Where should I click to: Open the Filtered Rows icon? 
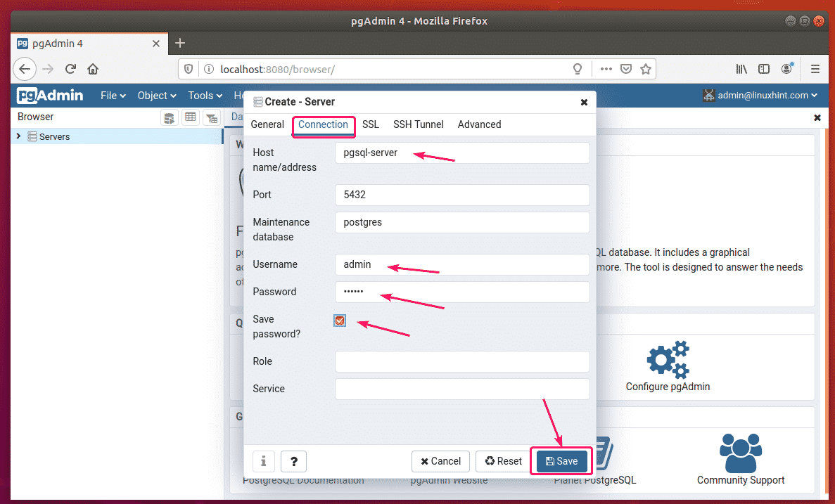tap(211, 117)
